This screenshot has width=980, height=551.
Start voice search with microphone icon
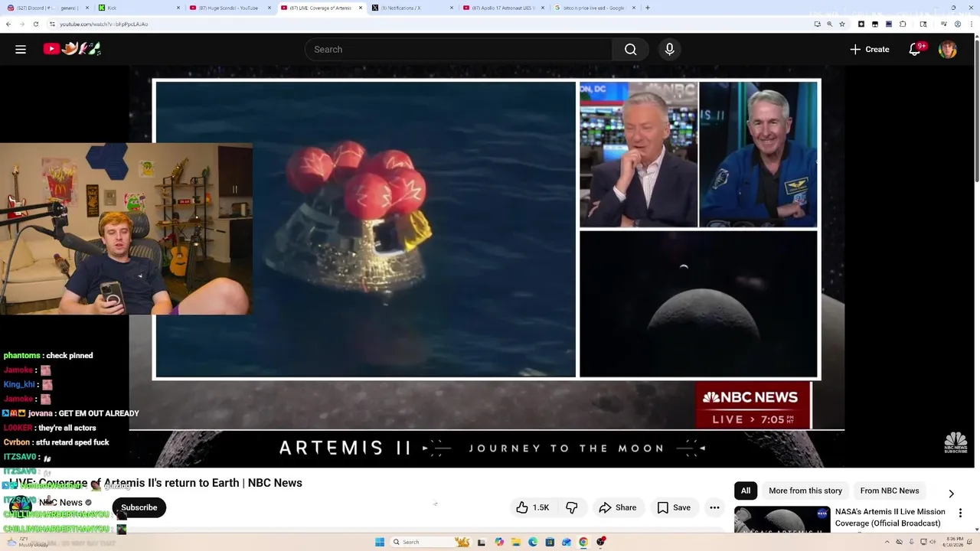669,49
